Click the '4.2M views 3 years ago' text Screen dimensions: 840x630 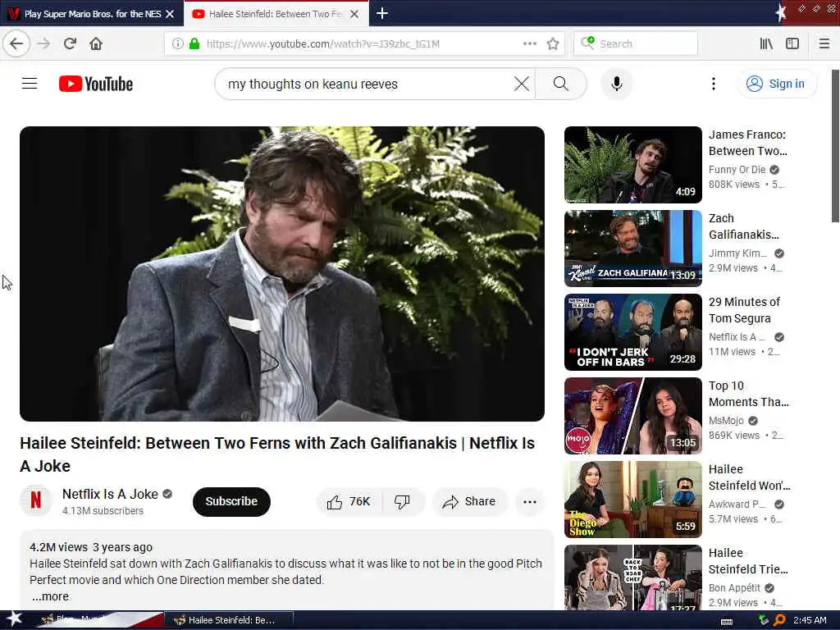pyautogui.click(x=91, y=547)
